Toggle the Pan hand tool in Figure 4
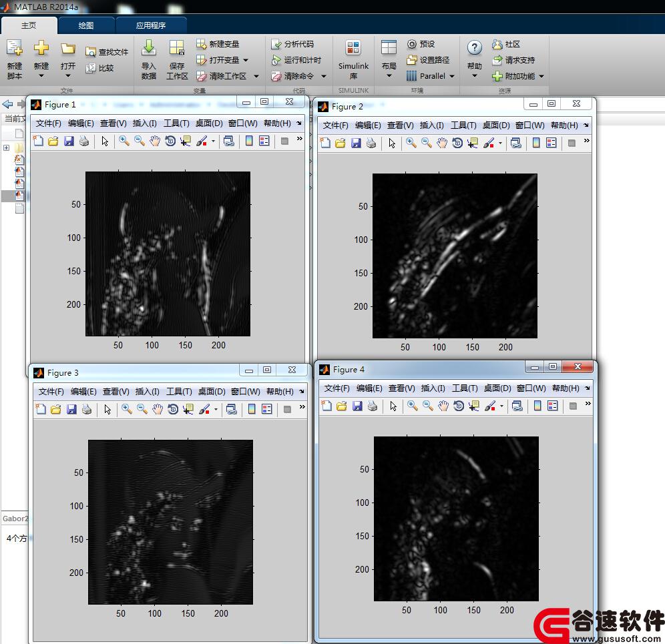Image resolution: width=665 pixels, height=644 pixels. pyautogui.click(x=443, y=406)
